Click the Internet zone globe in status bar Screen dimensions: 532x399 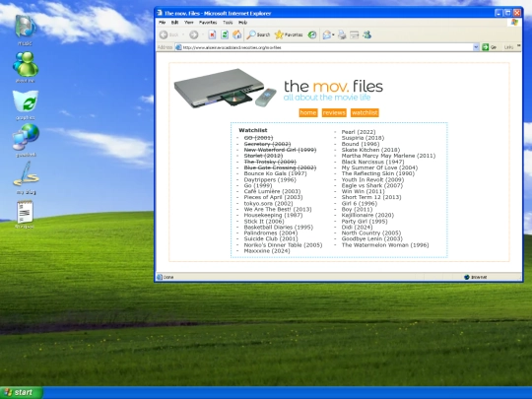(x=467, y=277)
